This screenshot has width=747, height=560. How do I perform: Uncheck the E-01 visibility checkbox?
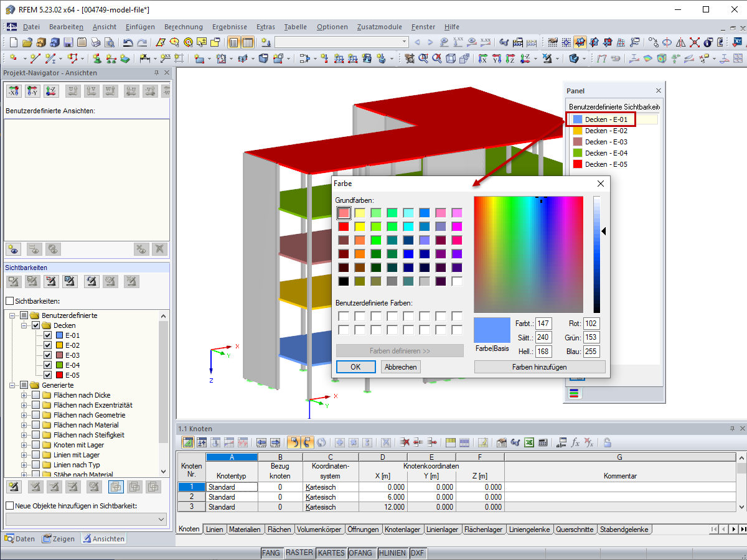pos(47,335)
